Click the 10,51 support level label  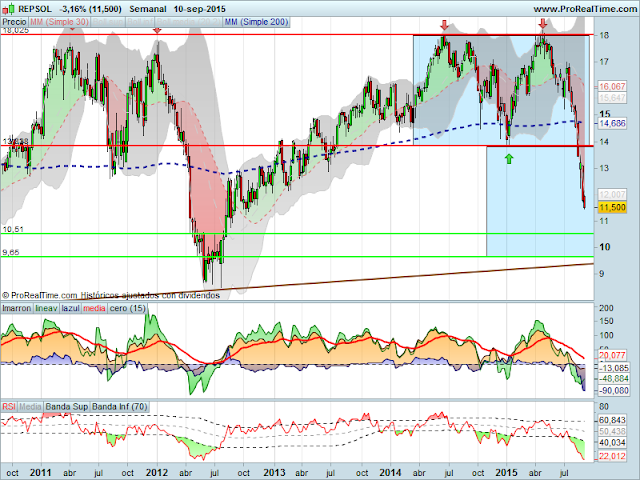pyautogui.click(x=13, y=229)
